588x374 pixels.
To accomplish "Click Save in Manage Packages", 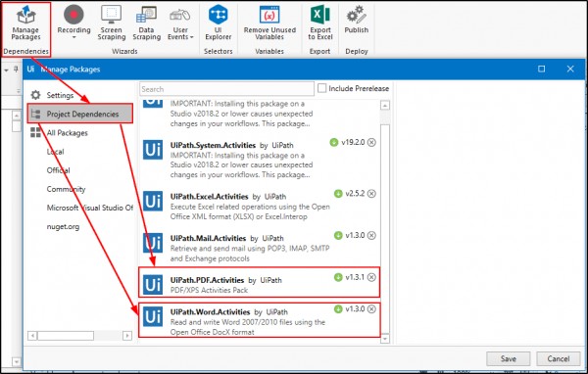I will pyautogui.click(x=508, y=358).
